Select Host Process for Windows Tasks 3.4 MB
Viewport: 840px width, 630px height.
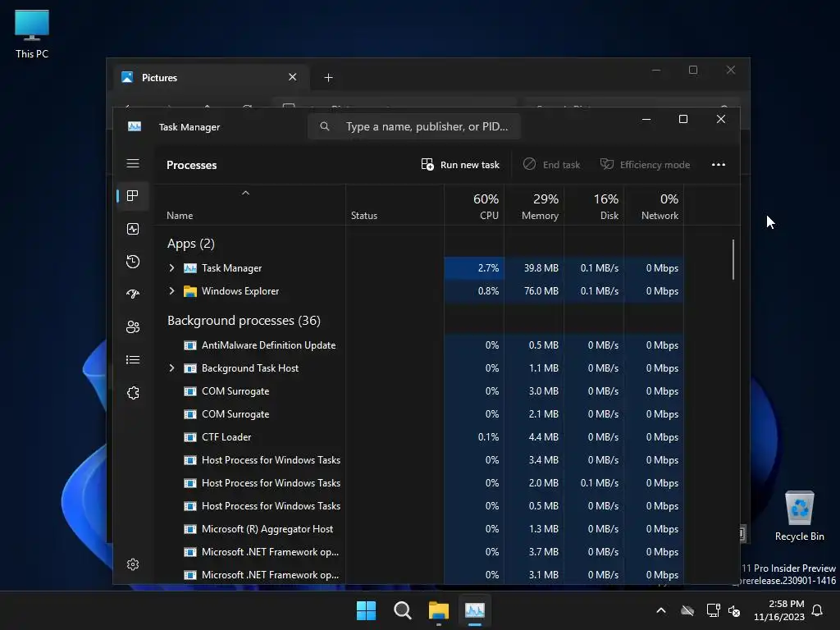(419, 460)
